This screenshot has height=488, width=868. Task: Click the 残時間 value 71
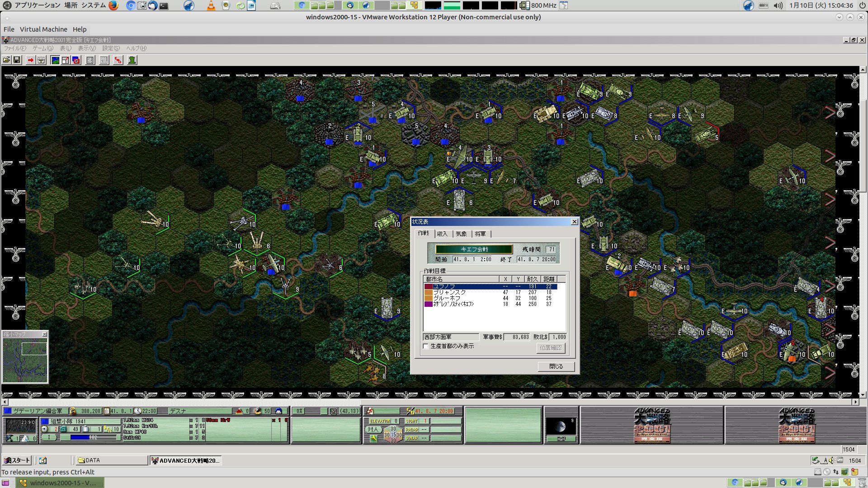(551, 249)
